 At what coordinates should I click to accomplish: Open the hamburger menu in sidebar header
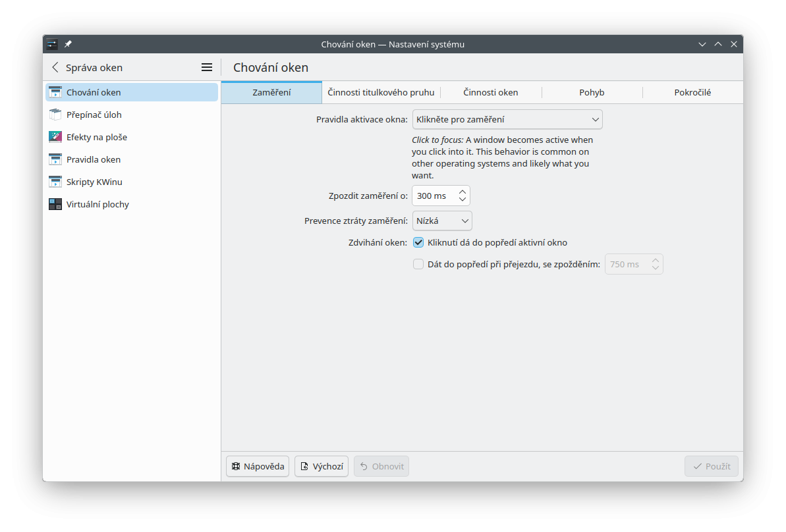[207, 67]
